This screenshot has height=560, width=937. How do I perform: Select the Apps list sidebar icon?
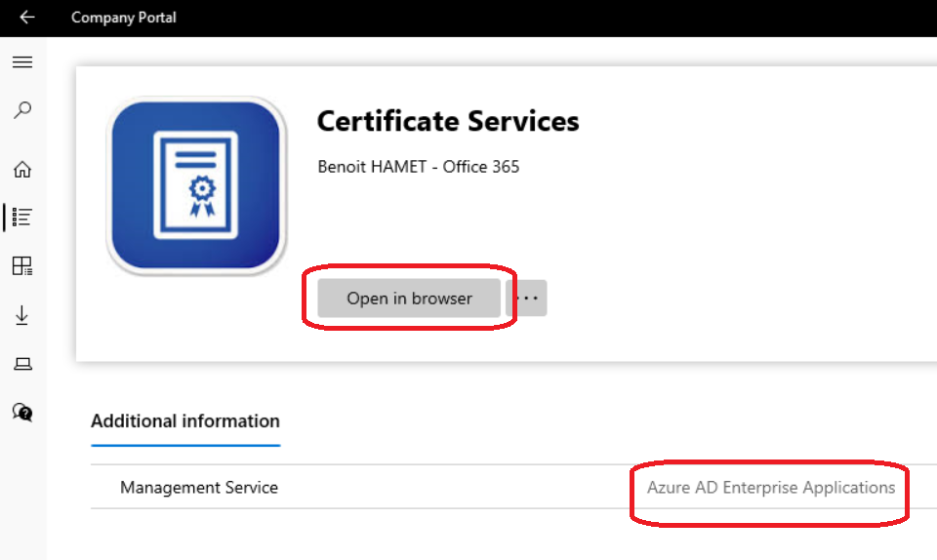click(22, 218)
